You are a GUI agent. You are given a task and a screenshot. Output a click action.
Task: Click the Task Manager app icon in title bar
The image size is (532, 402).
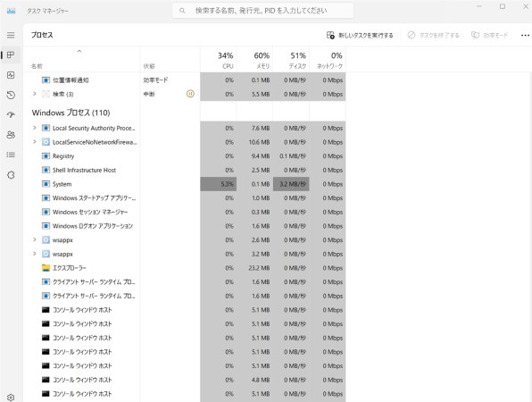12,11
